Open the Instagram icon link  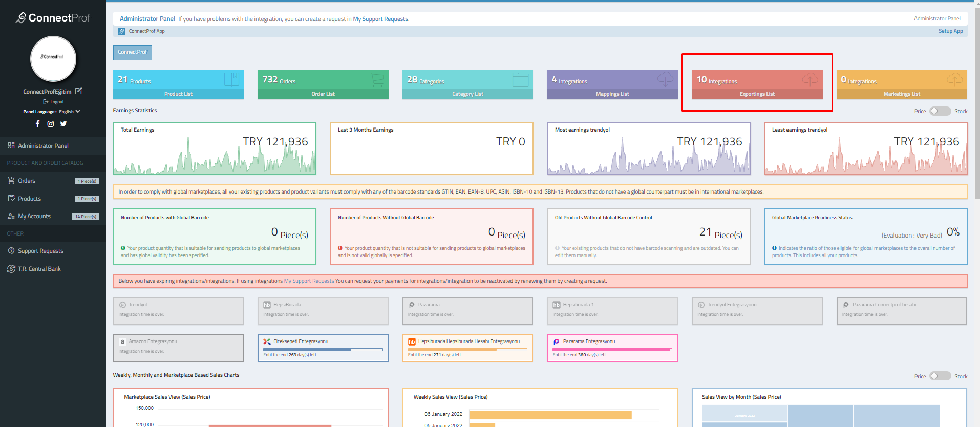[51, 124]
